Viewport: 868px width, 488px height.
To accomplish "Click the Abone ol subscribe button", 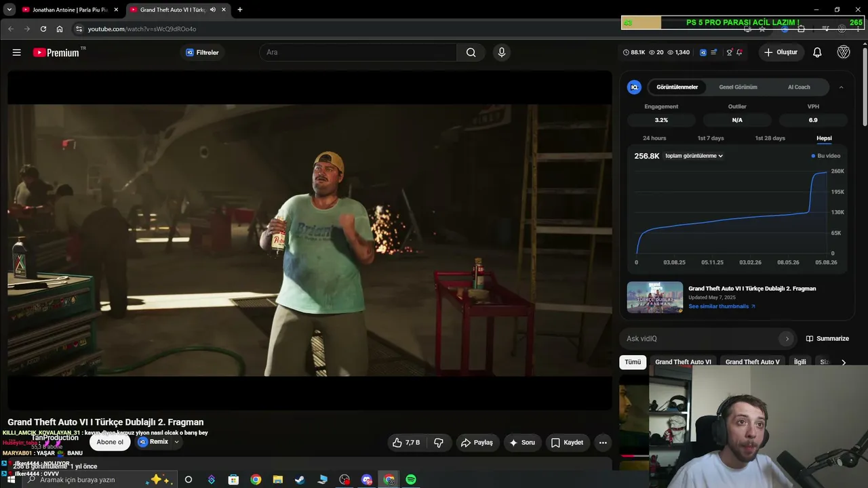I will click(110, 442).
